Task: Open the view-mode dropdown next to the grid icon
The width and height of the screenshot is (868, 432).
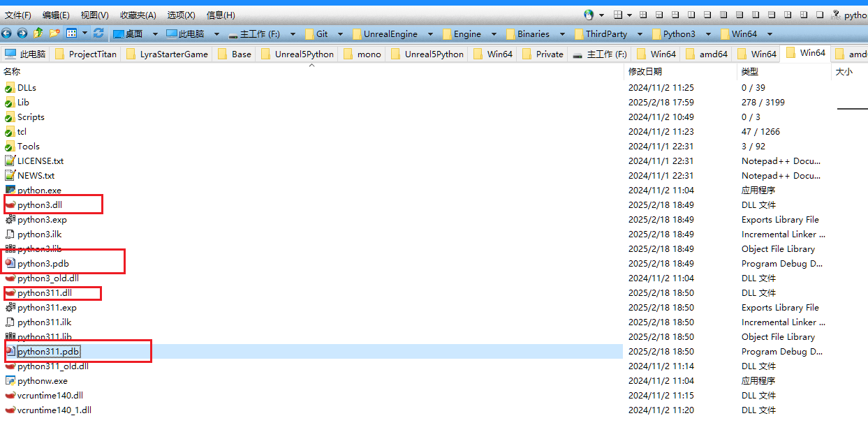Action: [84, 33]
